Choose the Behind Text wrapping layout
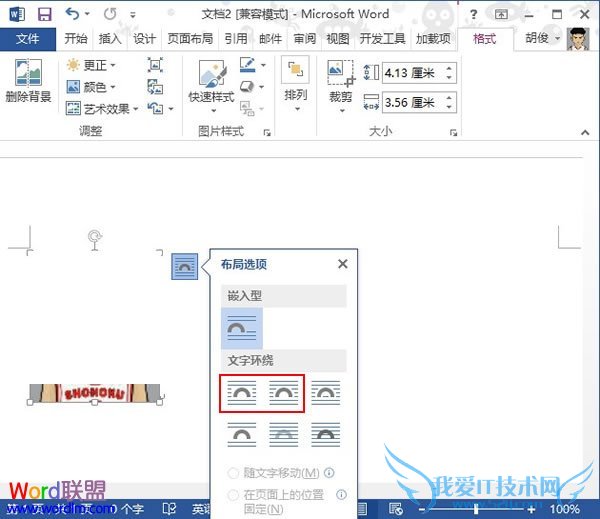The width and height of the screenshot is (600, 519). 283,433
